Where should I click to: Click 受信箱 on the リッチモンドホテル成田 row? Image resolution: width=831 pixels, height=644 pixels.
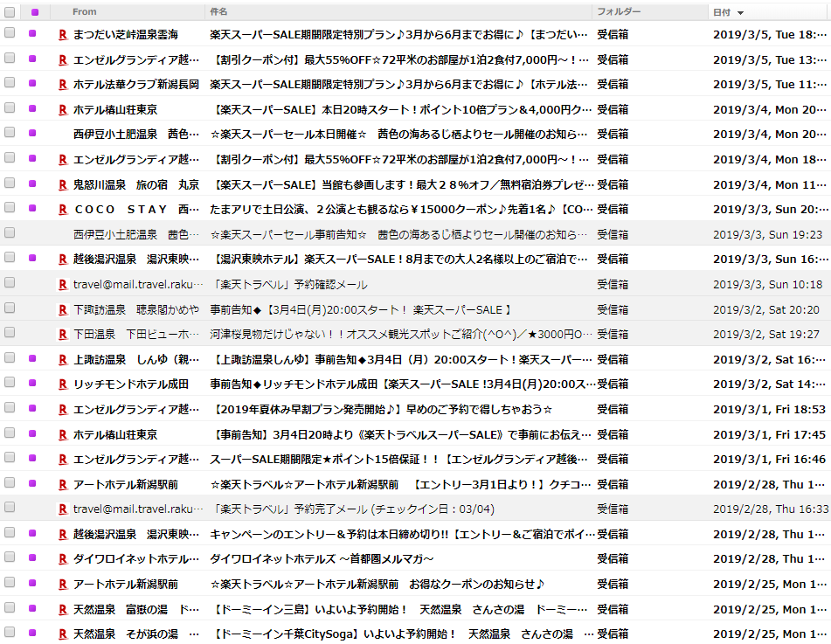coord(613,384)
